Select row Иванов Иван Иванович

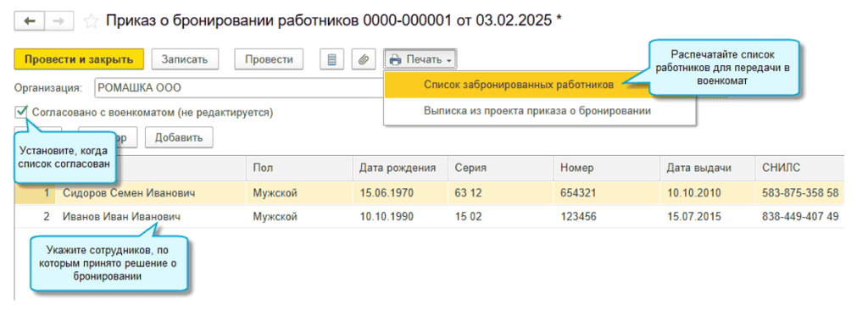click(x=430, y=216)
